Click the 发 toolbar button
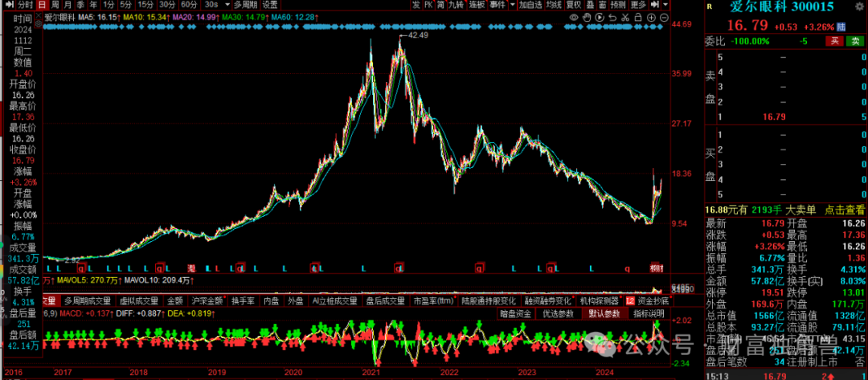 (x=416, y=5)
